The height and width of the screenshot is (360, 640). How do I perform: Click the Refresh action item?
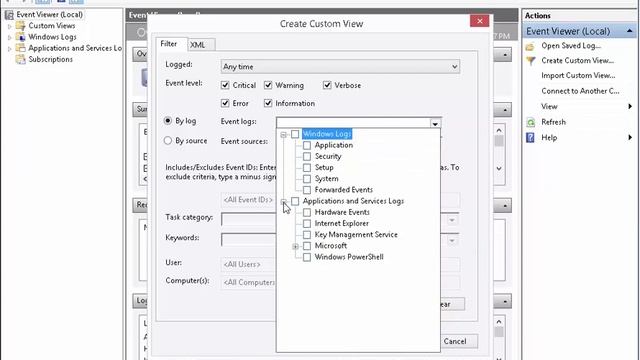(x=553, y=122)
